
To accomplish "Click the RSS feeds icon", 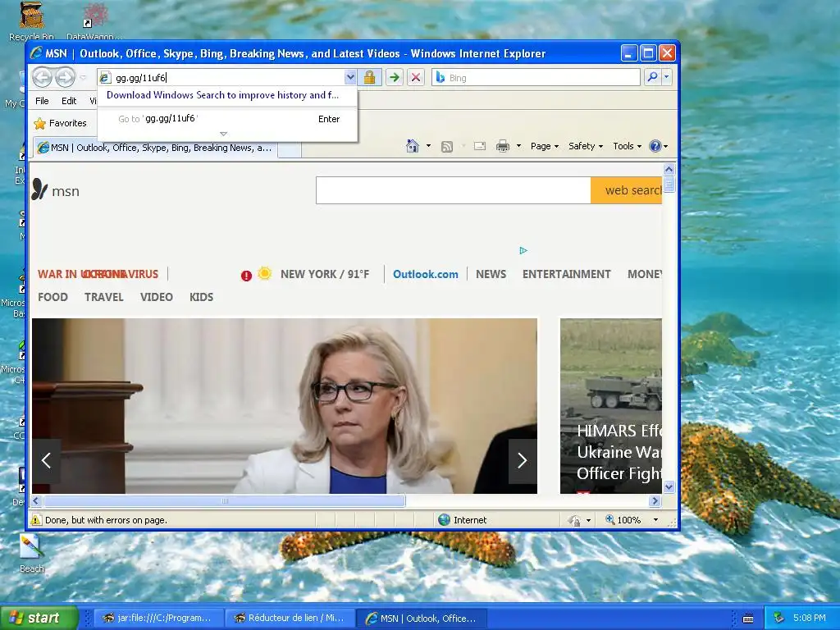I will (x=447, y=146).
